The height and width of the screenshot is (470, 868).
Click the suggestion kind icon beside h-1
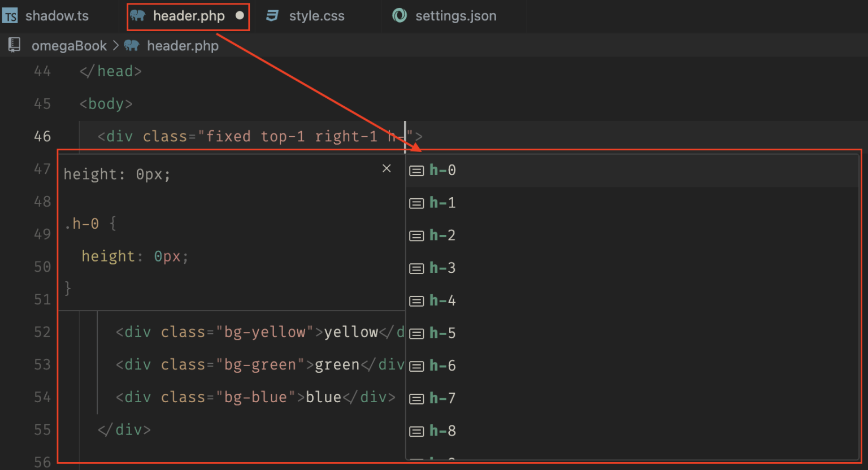pos(416,203)
